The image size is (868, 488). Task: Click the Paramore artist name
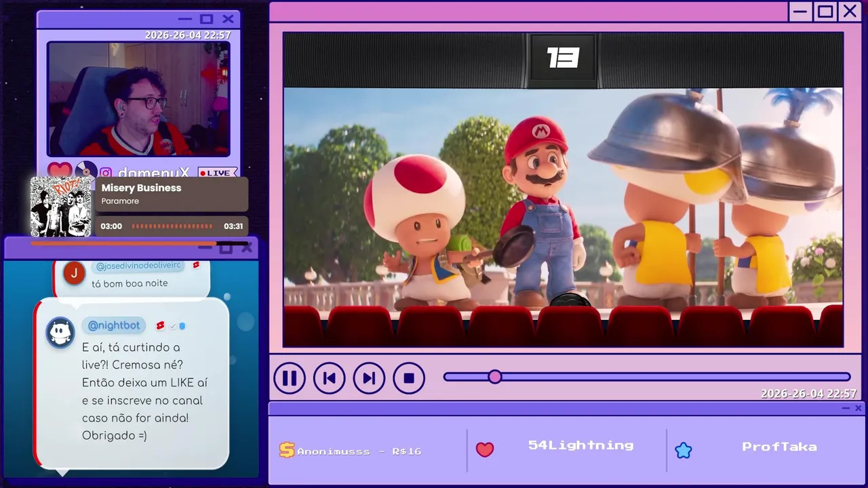[120, 201]
